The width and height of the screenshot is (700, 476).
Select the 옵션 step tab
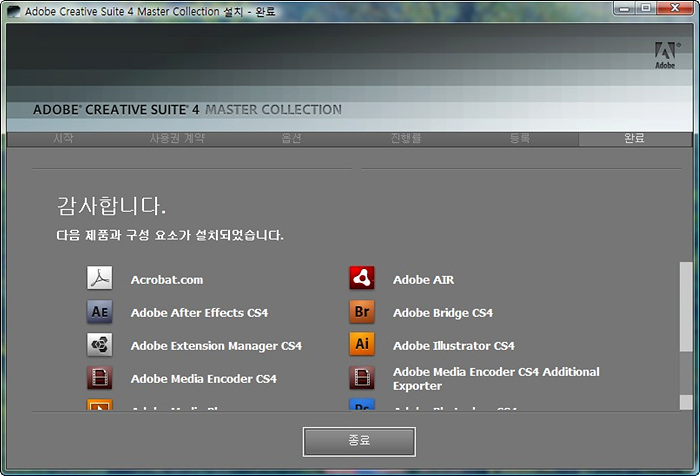coord(292,138)
